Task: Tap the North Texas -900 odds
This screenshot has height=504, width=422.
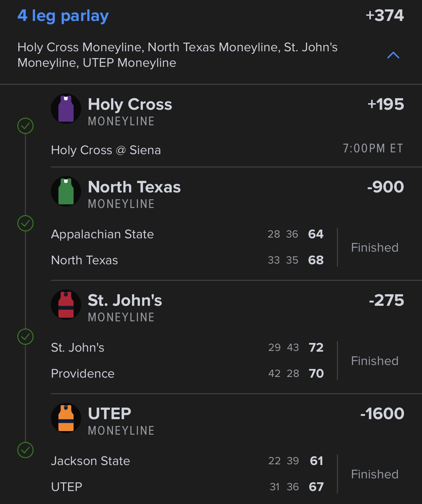Action: tap(385, 187)
